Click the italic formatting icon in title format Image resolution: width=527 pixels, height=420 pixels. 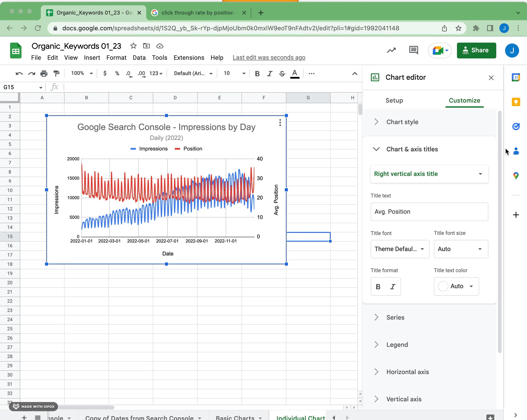392,286
